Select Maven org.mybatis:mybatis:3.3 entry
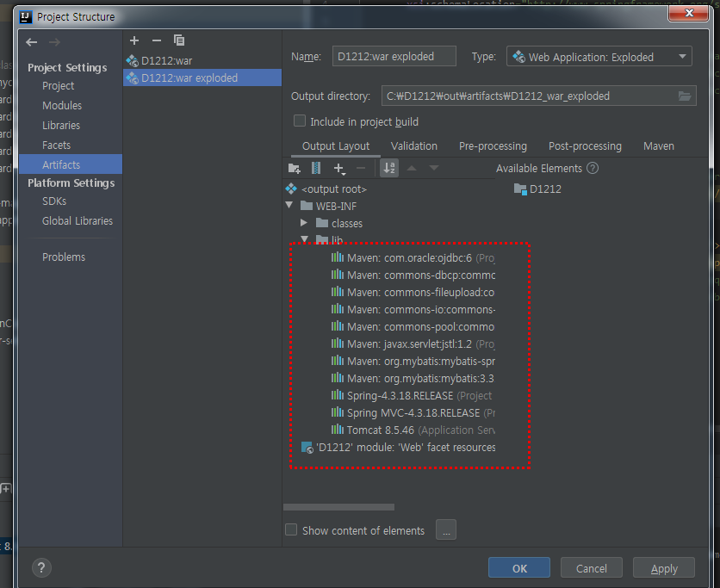This screenshot has width=720, height=588. (x=413, y=378)
